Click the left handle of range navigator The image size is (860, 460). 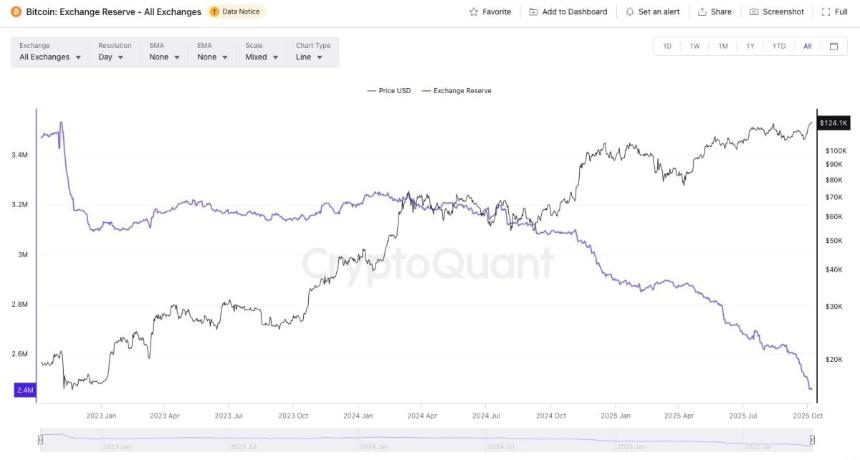click(x=40, y=440)
